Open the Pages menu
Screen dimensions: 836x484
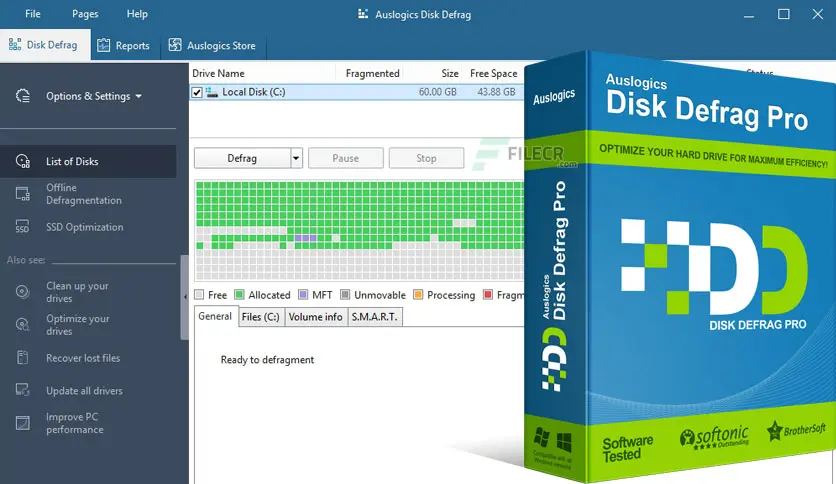tap(85, 14)
